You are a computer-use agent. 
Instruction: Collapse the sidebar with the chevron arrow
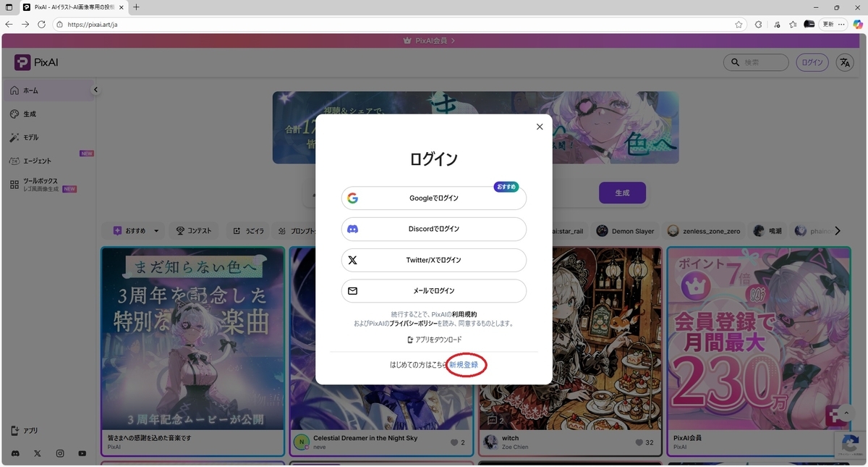point(95,90)
